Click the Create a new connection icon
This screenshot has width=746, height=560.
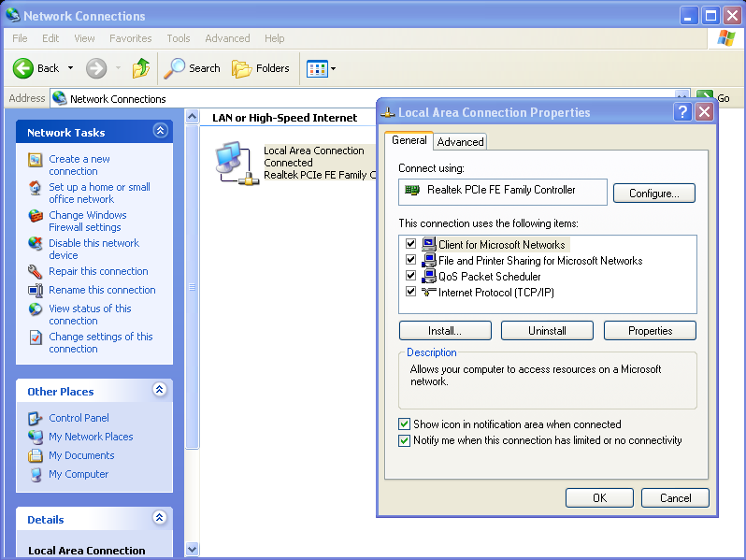pyautogui.click(x=36, y=160)
